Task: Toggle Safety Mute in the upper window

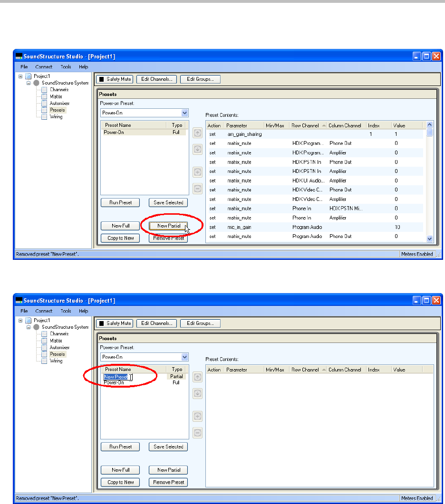Action: tap(115, 79)
